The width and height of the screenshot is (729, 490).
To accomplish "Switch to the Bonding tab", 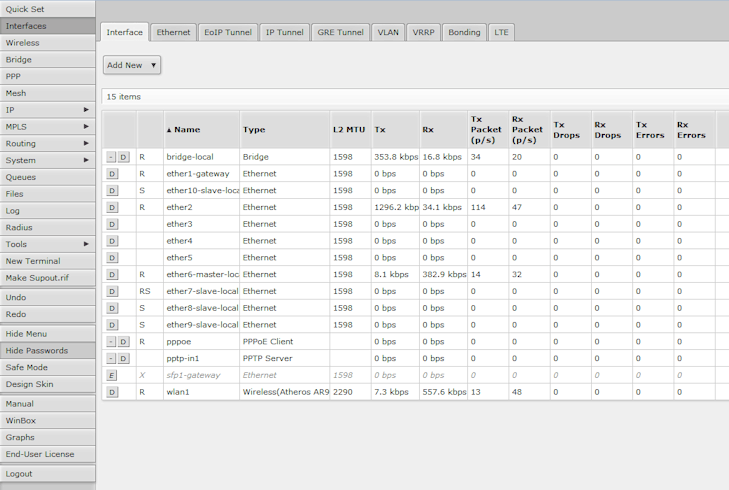I will [x=464, y=32].
